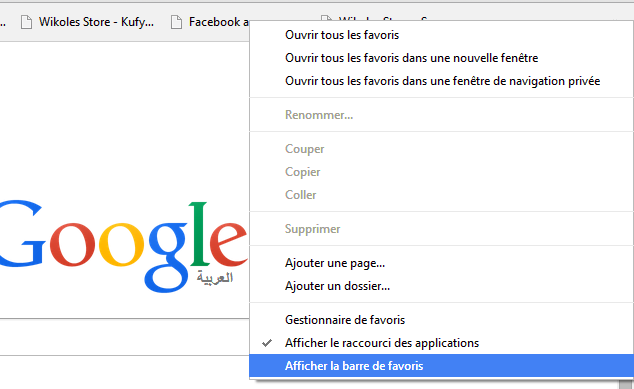Toggle Afficher le raccourci des applications checkmark
The image size is (634, 389).
point(267,343)
